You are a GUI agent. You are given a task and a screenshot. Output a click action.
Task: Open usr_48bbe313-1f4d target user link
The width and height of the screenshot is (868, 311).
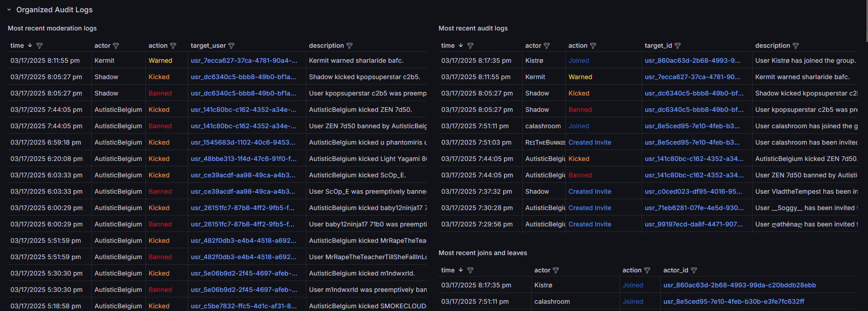click(244, 159)
